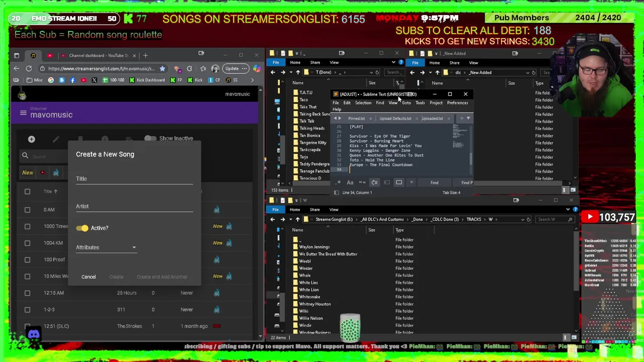Click the browser back arrow

17,68
